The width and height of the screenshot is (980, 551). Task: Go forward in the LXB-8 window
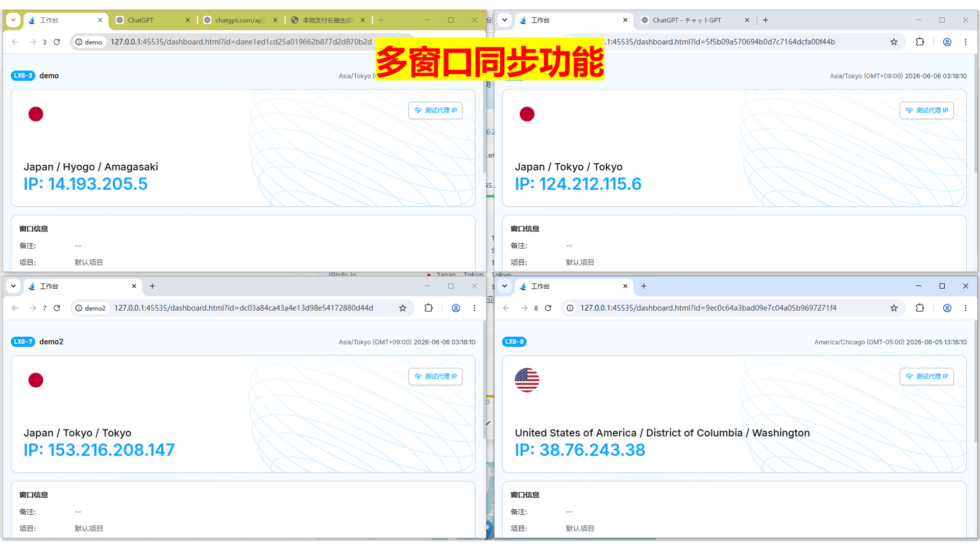[524, 308]
